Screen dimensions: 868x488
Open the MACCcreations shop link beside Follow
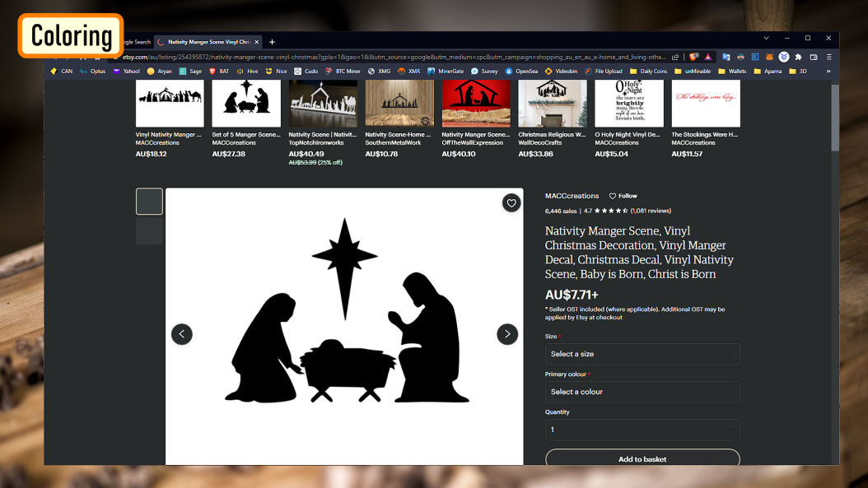point(572,196)
